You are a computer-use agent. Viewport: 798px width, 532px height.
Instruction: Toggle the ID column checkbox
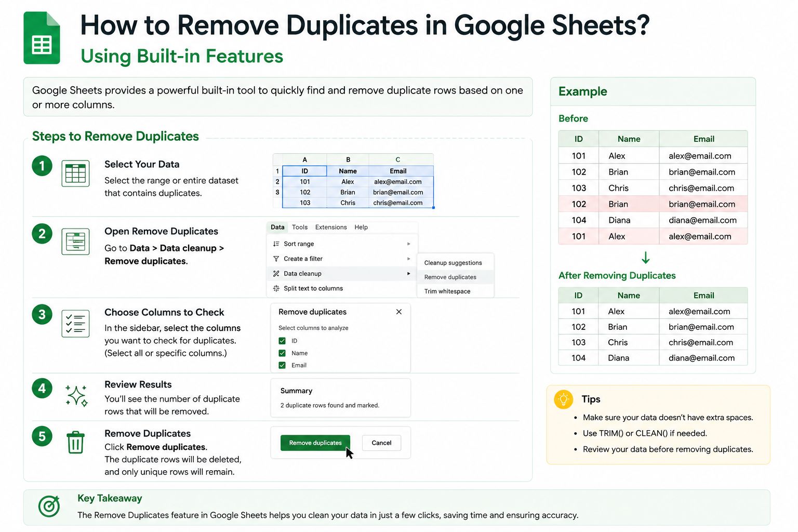pos(282,341)
